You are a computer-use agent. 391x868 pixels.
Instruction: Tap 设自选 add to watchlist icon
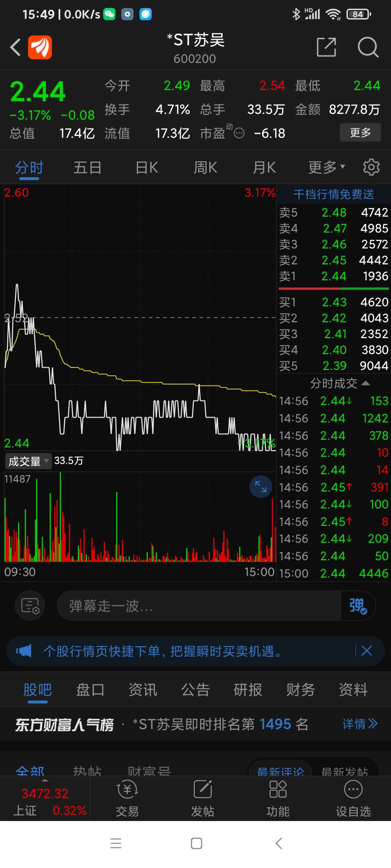click(353, 798)
